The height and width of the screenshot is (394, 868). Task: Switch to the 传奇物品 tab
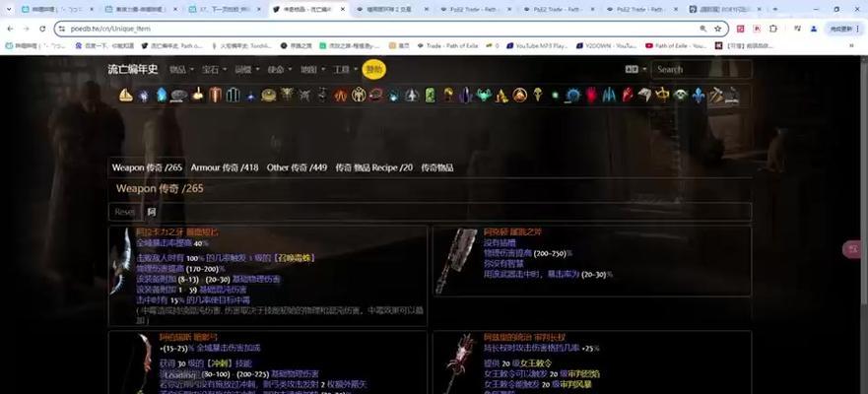click(437, 167)
